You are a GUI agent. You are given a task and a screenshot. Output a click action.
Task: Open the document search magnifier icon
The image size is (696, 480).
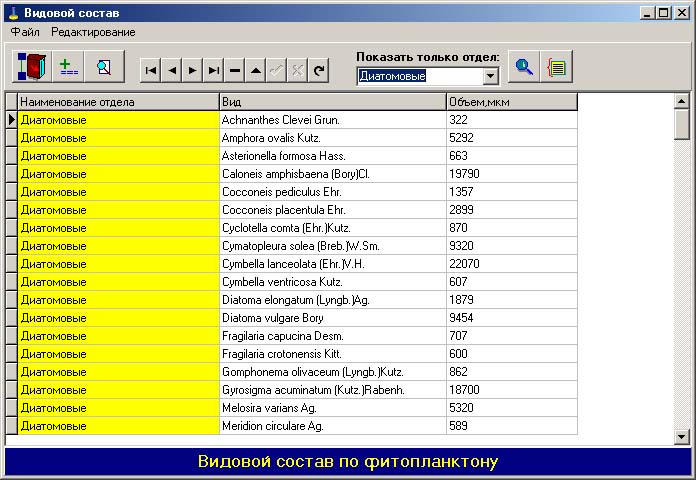coord(104,67)
